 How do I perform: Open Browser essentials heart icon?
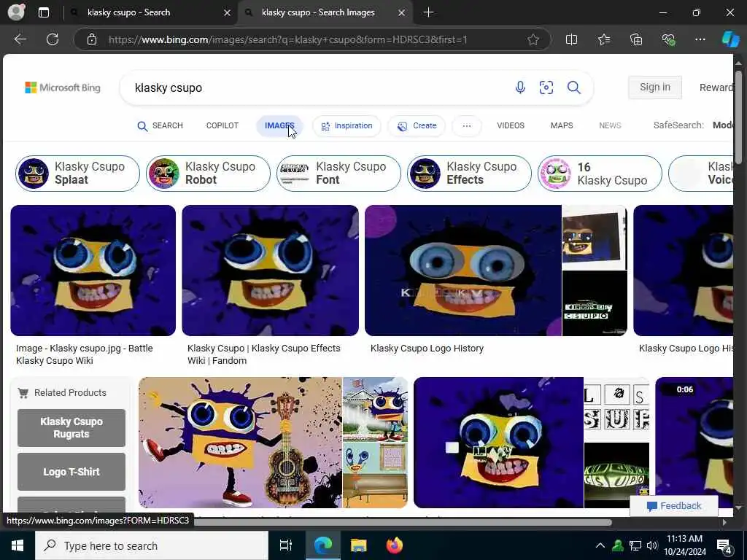point(668,39)
